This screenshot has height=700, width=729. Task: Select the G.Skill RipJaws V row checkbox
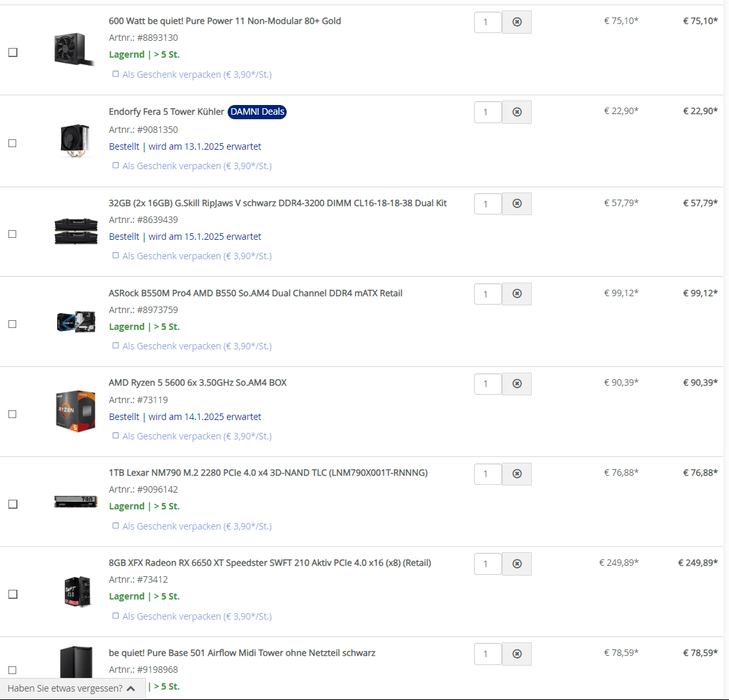click(x=12, y=234)
